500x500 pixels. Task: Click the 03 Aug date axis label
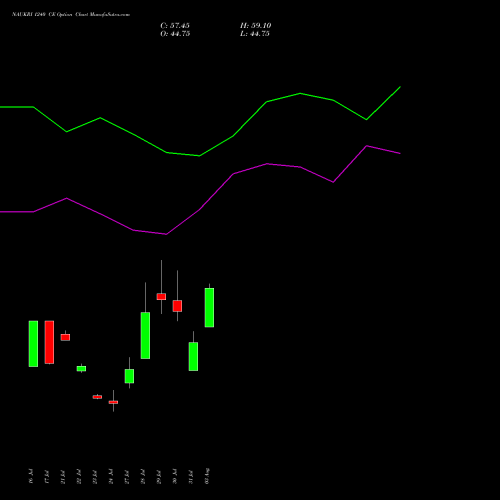207,476
